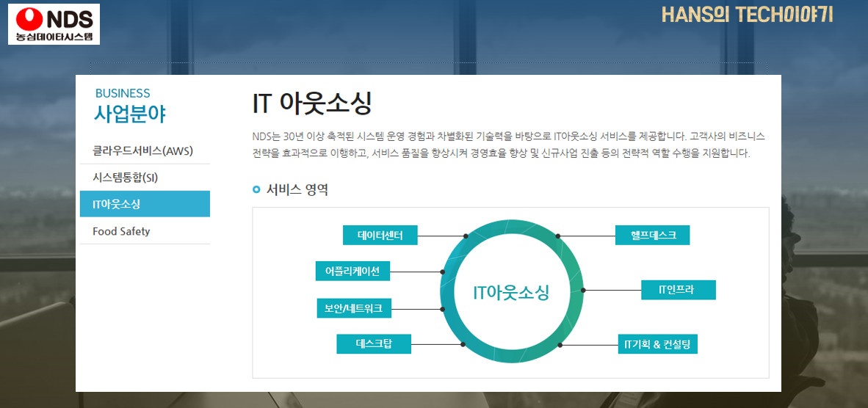Click the IT기획 & 컨설팅 label box

657,344
